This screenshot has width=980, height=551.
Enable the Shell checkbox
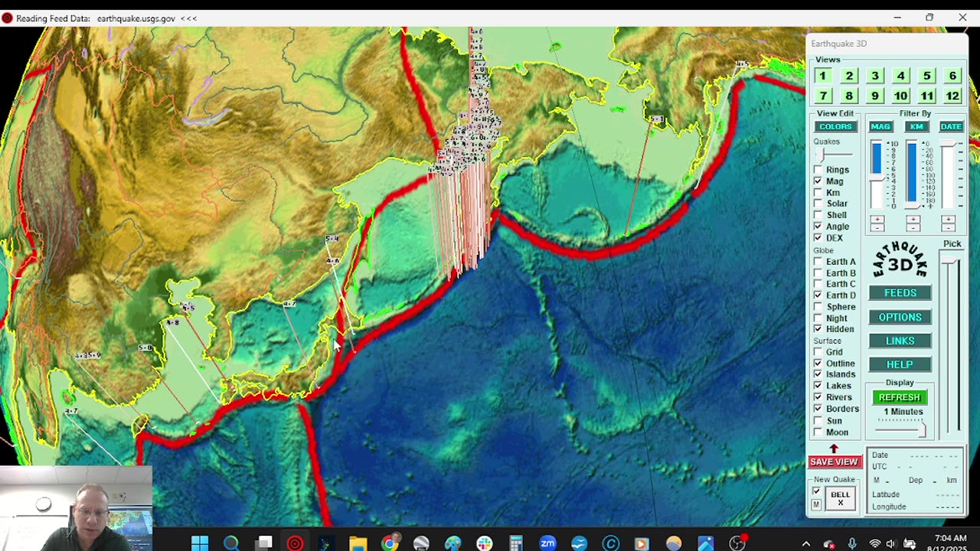coord(818,215)
